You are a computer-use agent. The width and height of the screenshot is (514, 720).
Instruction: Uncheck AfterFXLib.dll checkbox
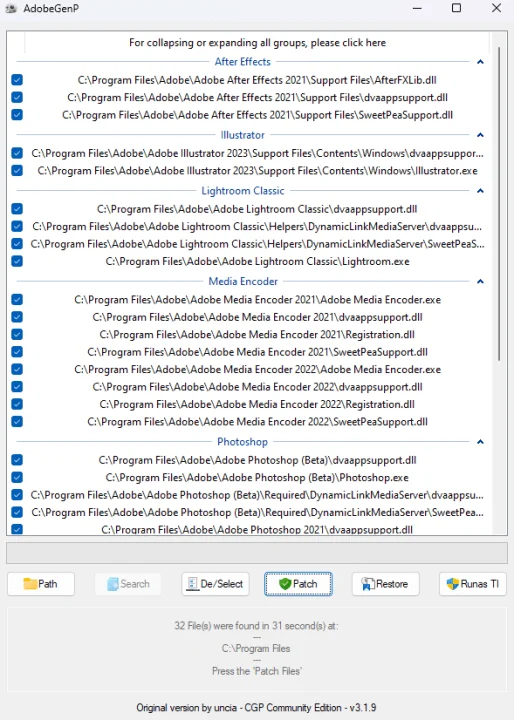pyautogui.click(x=17, y=80)
